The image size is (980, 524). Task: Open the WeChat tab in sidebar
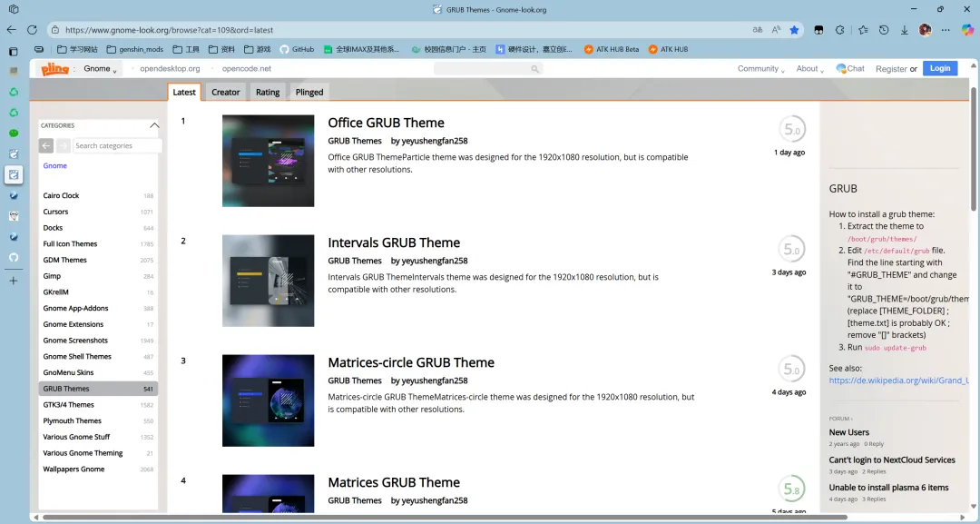coord(14,133)
